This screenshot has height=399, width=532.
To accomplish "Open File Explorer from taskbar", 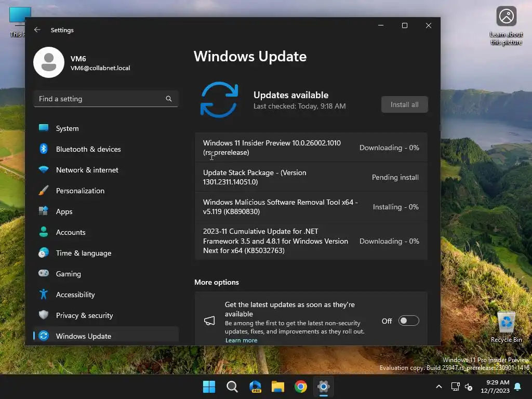I will [x=278, y=387].
